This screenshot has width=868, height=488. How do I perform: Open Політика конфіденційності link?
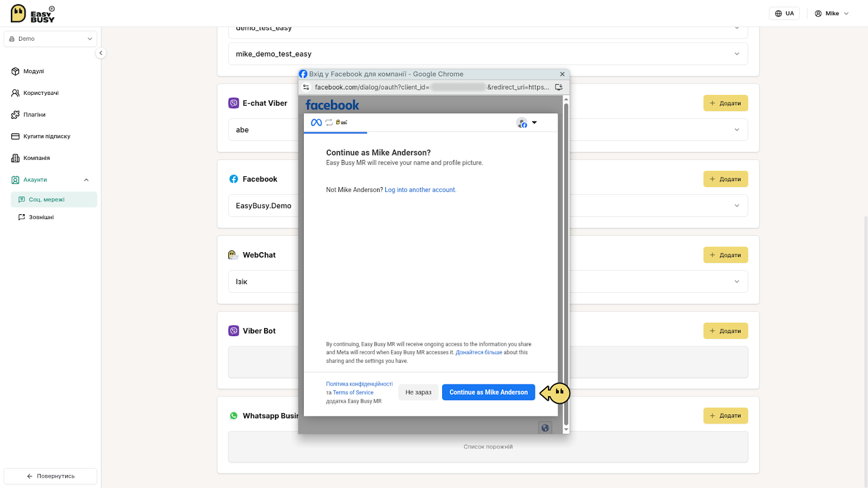pos(359,384)
